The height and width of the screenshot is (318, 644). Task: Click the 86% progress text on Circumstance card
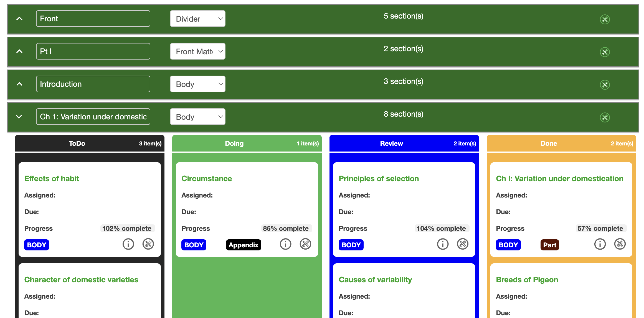click(286, 228)
